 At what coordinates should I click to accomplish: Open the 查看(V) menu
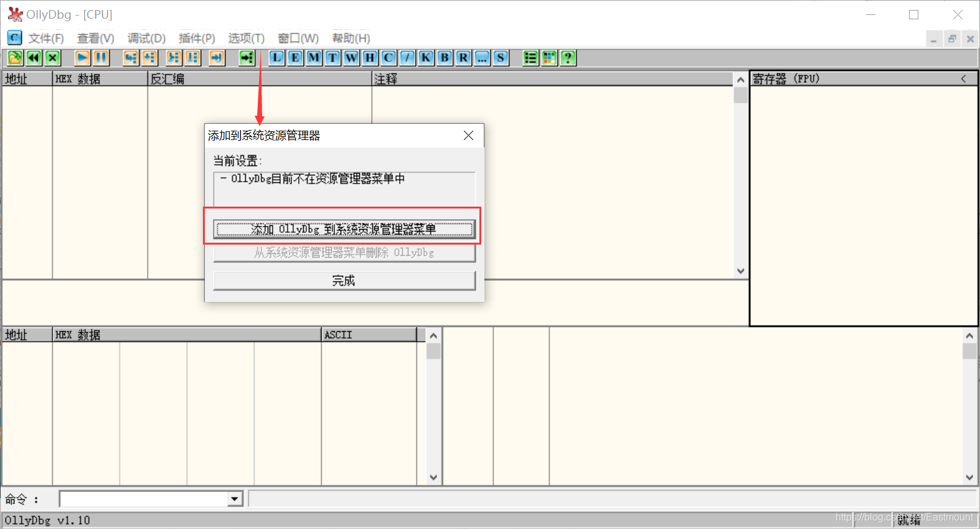tap(95, 39)
